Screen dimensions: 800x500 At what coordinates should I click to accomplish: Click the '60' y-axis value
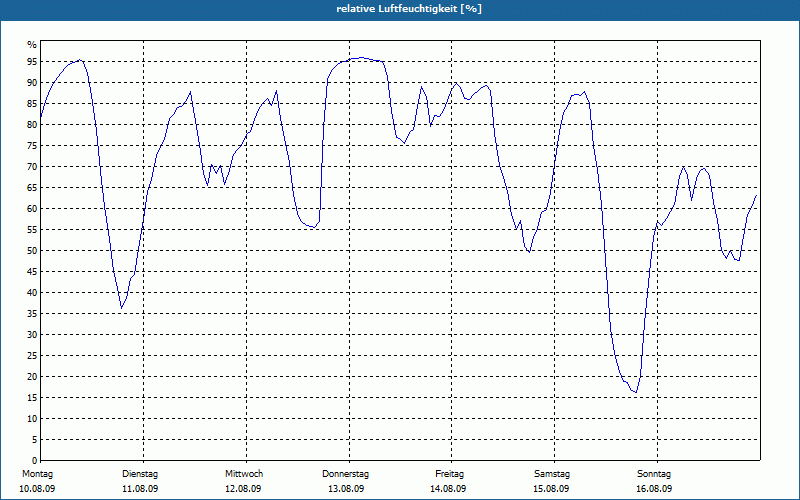[32, 209]
